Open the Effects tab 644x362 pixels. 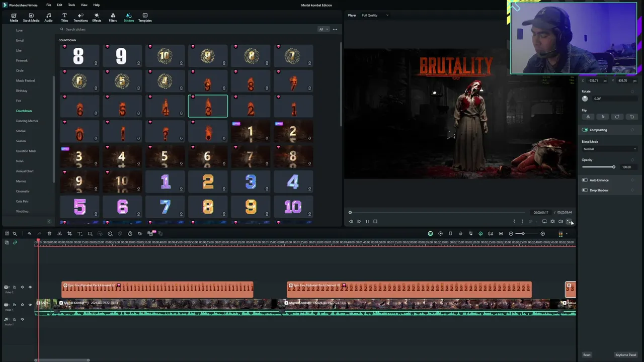tap(97, 18)
